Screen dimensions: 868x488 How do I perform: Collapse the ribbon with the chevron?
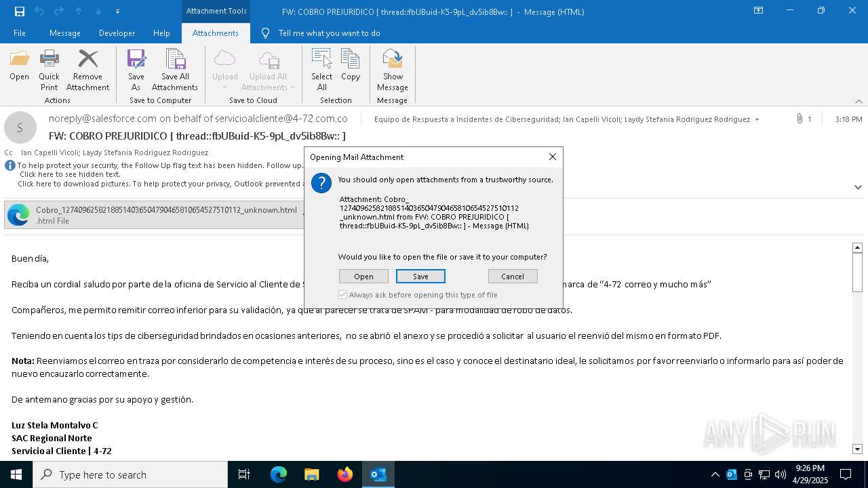[x=859, y=101]
